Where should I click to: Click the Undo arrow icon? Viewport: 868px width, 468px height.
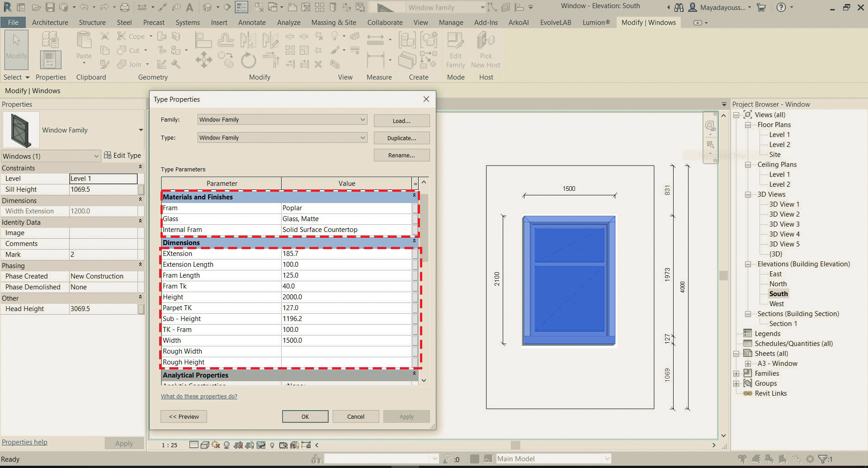coord(84,7)
